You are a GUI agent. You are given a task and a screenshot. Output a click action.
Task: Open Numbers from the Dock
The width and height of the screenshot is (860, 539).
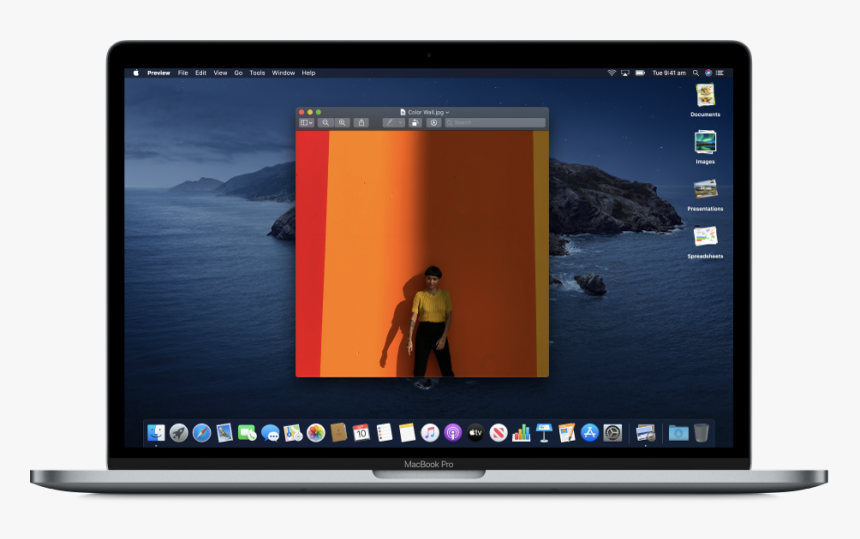(521, 433)
